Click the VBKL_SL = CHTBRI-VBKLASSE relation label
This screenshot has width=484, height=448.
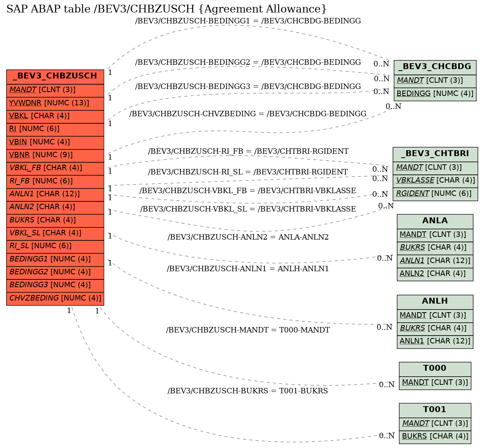click(248, 209)
